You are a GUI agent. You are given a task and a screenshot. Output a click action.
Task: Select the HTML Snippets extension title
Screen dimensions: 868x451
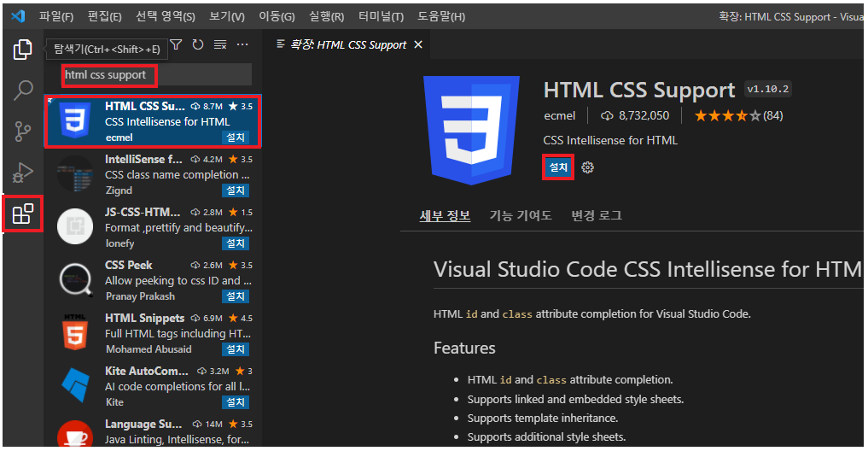pyautogui.click(x=144, y=318)
